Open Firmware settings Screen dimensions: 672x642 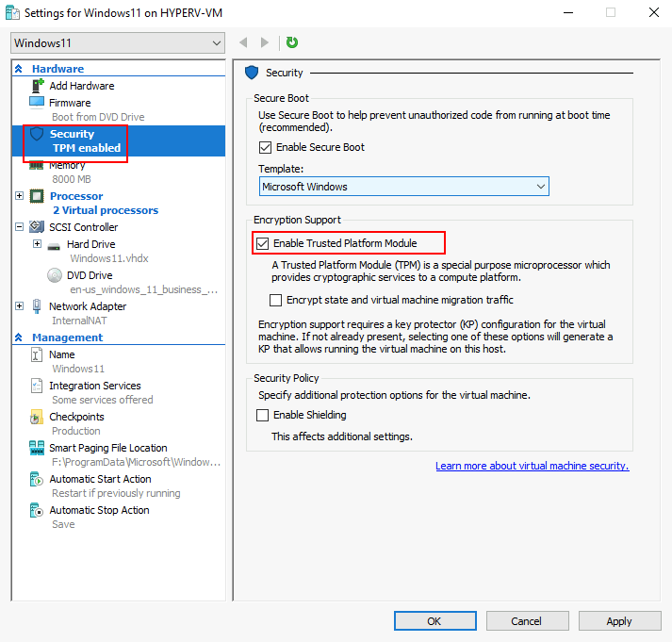[70, 103]
